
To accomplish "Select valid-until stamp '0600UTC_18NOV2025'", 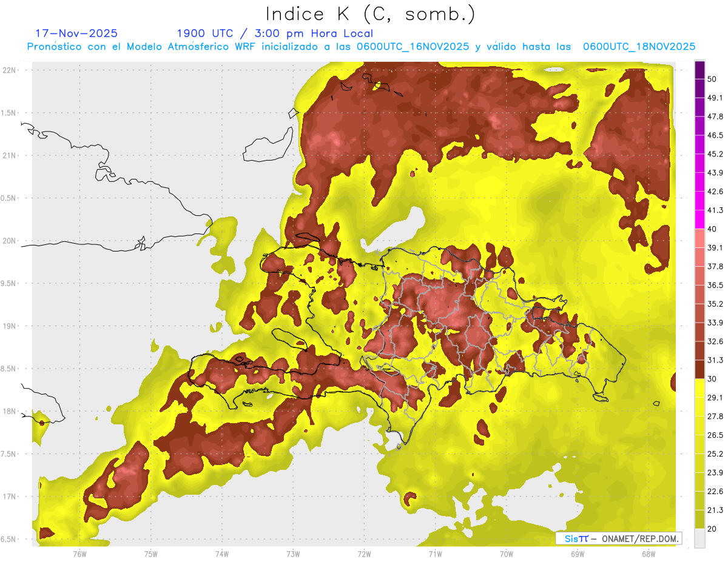I will click(x=639, y=47).
